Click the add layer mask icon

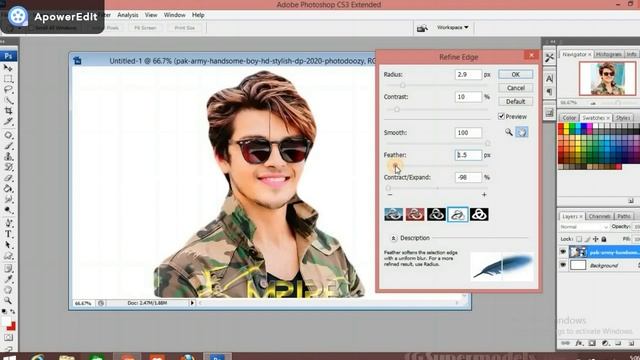pos(592,343)
